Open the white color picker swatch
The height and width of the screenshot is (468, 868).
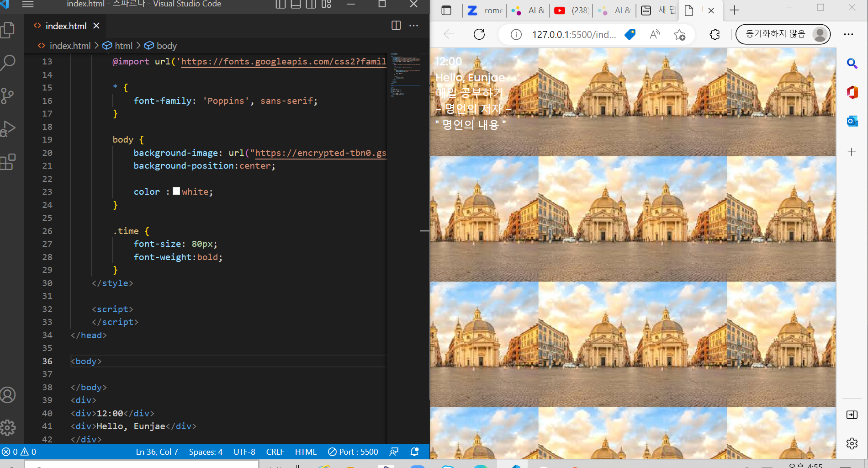click(x=176, y=191)
